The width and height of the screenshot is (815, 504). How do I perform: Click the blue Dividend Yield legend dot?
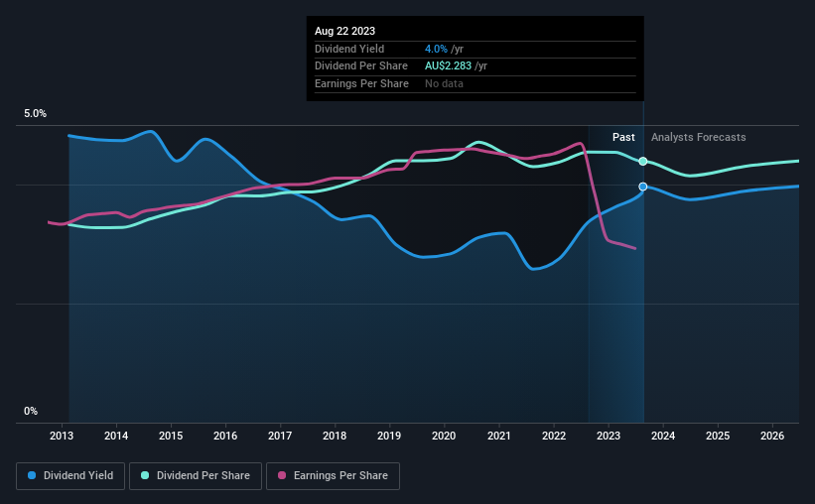(32, 475)
